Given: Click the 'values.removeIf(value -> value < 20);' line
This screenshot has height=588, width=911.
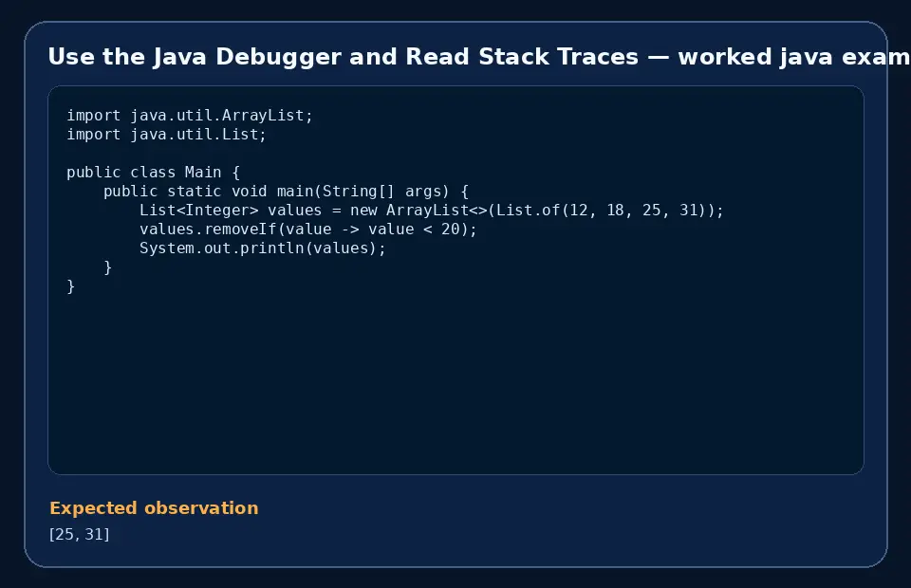Looking at the screenshot, I should [x=307, y=230].
